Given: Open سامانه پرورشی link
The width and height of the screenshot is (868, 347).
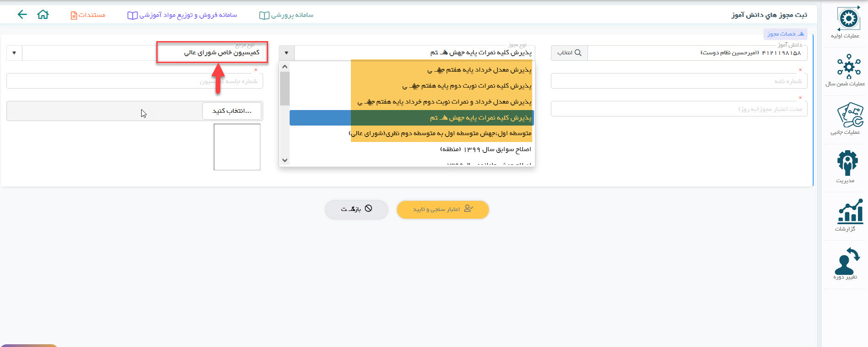Looking at the screenshot, I should click(x=286, y=15).
